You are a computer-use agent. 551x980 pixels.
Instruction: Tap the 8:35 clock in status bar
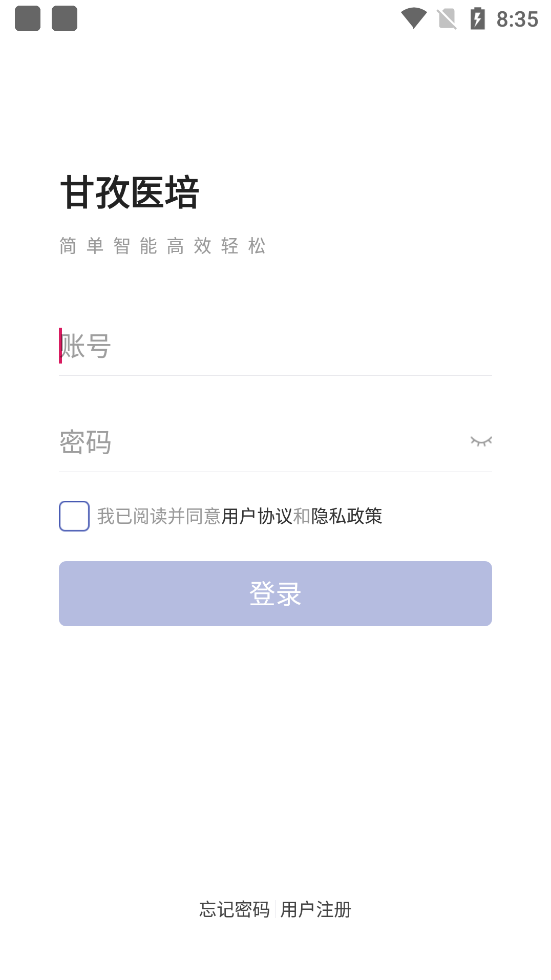coord(517,19)
